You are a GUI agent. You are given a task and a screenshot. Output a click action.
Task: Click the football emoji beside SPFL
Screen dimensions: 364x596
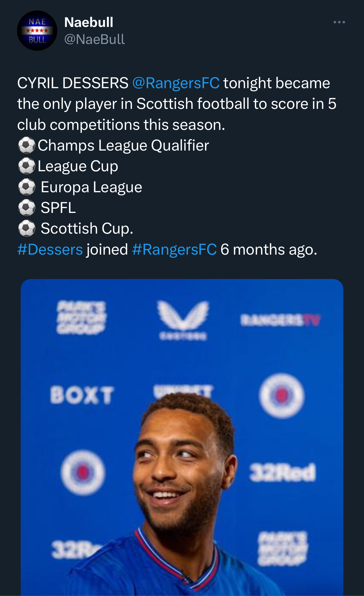[27, 208]
